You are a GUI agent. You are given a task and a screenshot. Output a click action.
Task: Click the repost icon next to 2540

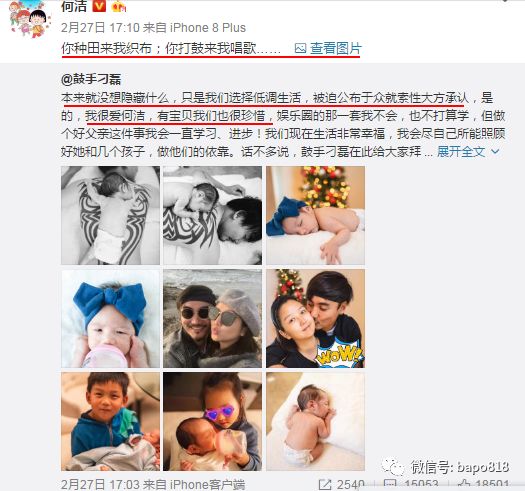(325, 485)
